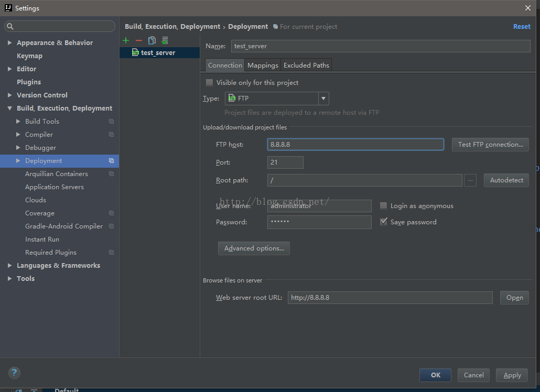Switch to the Connection tab
The height and width of the screenshot is (392, 540).
(x=225, y=65)
